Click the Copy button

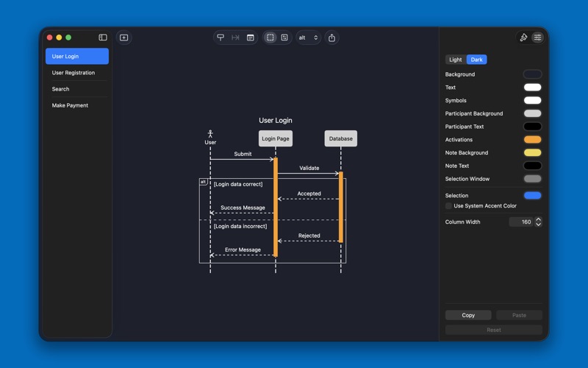[468, 315]
